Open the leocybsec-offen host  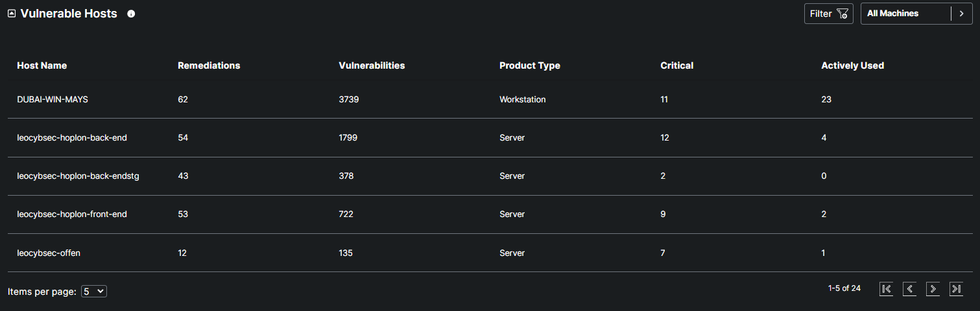(49, 253)
